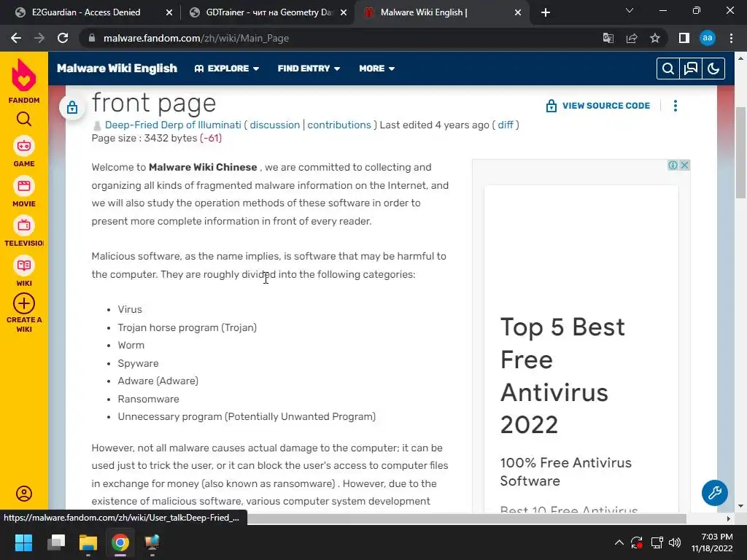Image resolution: width=747 pixels, height=560 pixels.
Task: Open the Chrome profile avatar
Action: tap(708, 38)
